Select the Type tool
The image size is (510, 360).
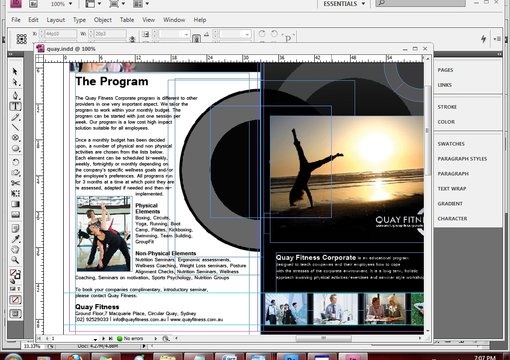(15, 106)
